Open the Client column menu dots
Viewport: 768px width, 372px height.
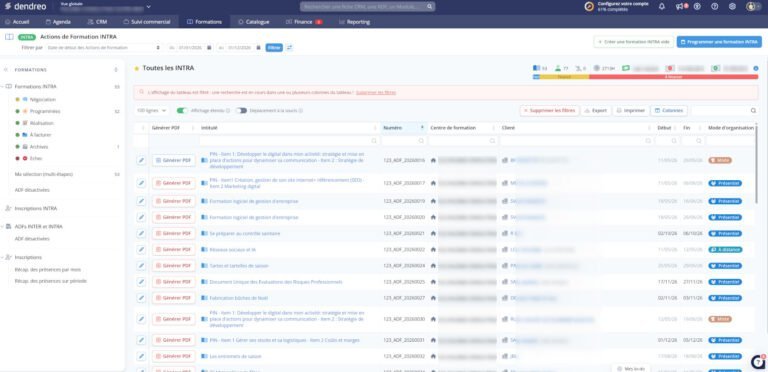point(650,128)
